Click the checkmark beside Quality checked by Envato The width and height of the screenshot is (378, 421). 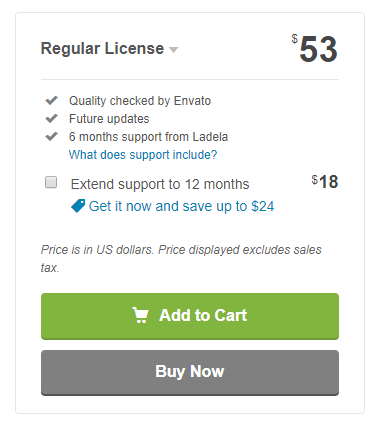click(52, 100)
